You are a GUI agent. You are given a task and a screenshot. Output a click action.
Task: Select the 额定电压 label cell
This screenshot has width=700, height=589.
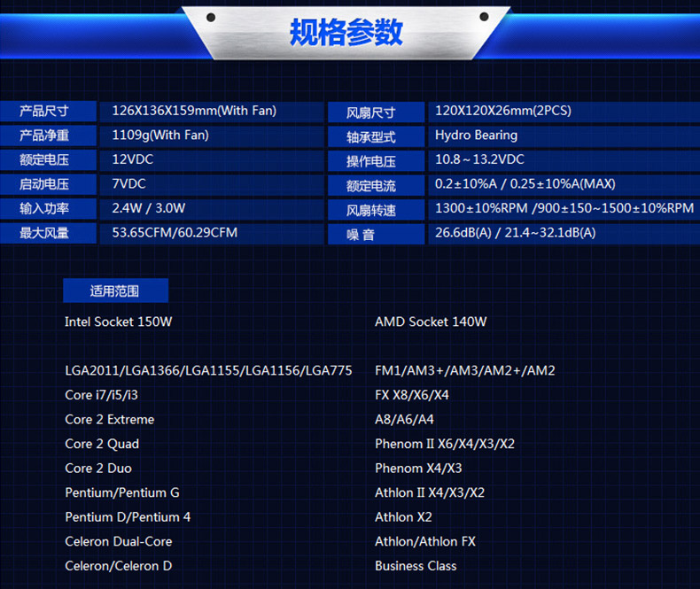(x=48, y=159)
